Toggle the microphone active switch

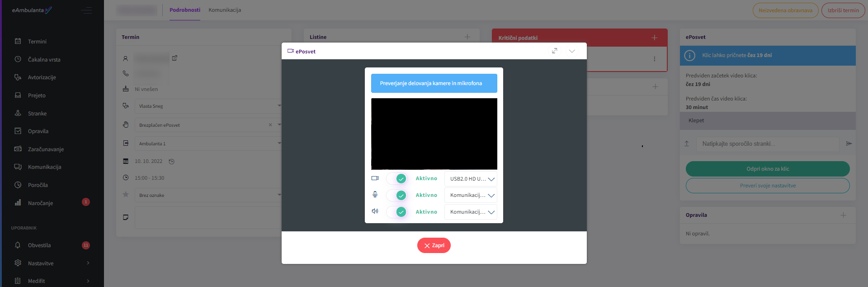[397, 195]
